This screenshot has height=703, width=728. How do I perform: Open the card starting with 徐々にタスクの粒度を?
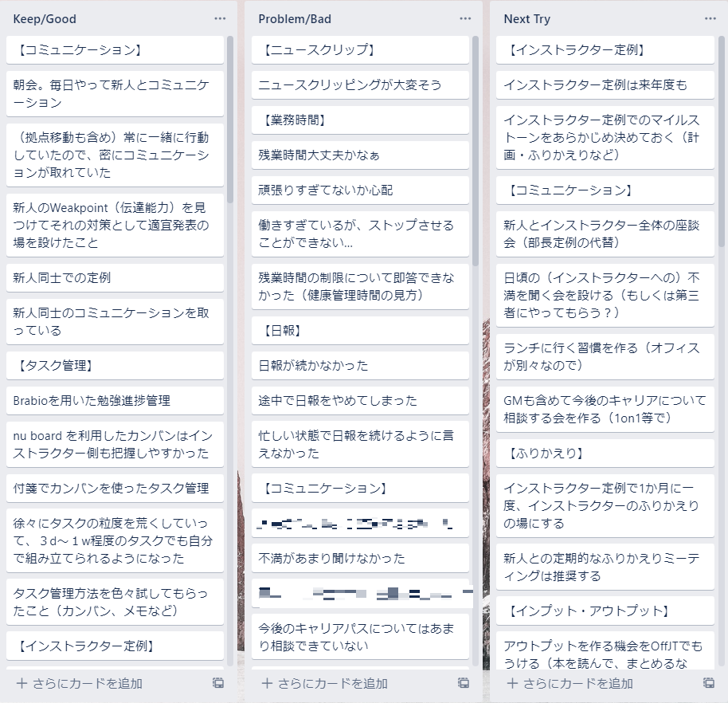[x=115, y=540]
